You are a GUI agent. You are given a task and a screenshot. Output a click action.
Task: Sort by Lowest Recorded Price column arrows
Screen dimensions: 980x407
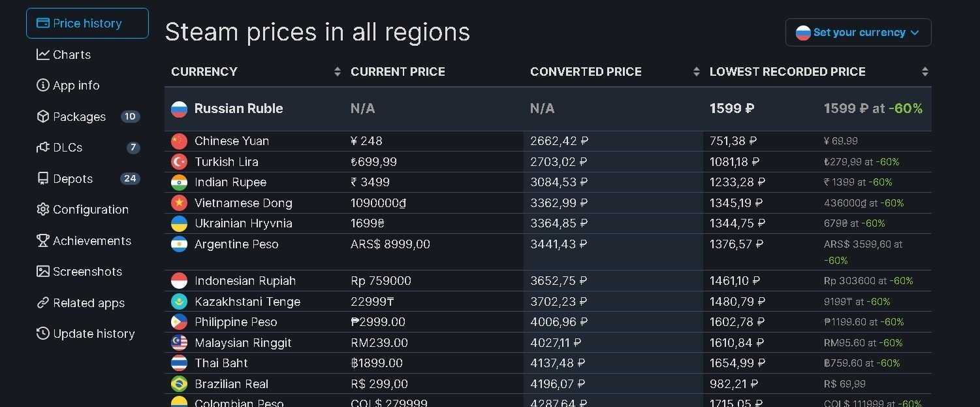925,72
